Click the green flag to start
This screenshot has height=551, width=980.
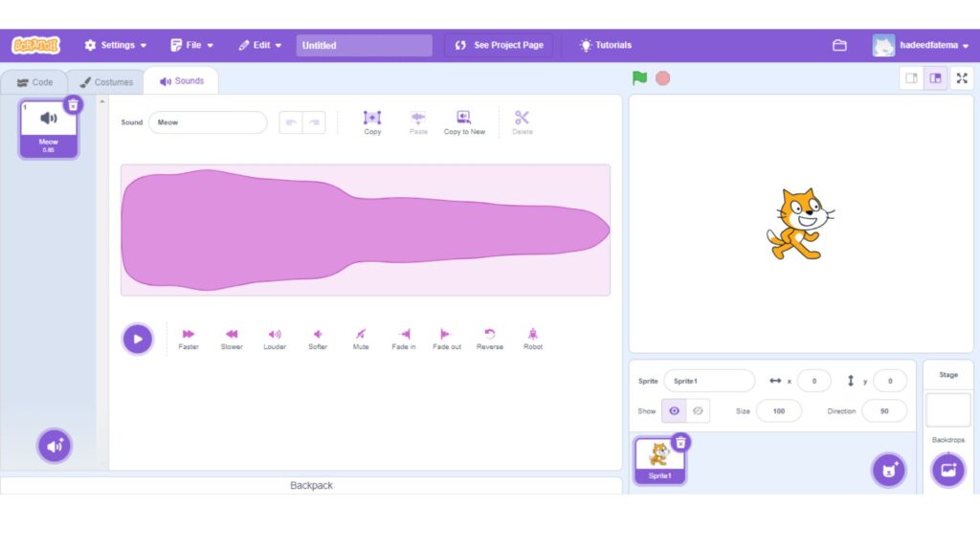pos(639,78)
